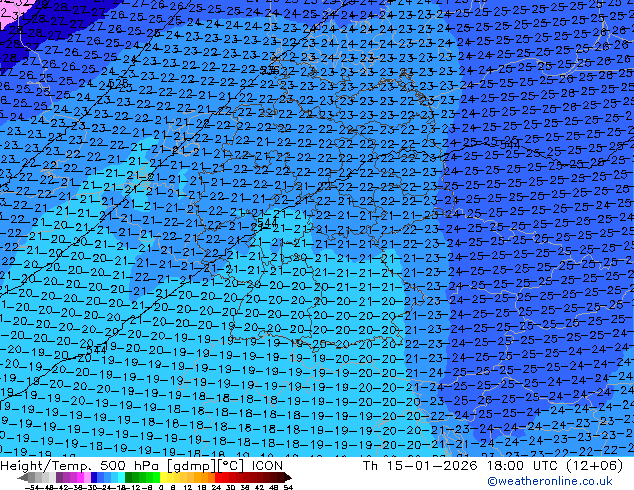Image resolution: width=634 pixels, height=490 pixels.
Task: Click the bright red legend swatch at 24
Action: (218, 477)
